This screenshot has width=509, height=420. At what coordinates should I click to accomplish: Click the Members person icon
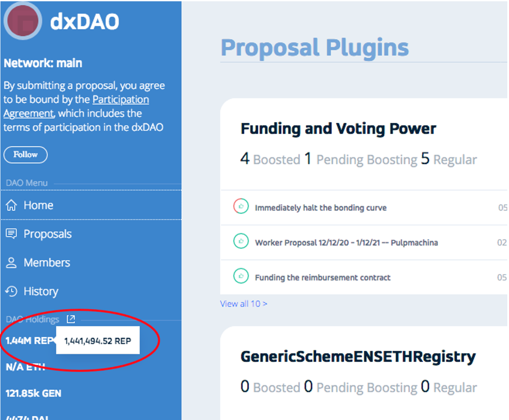[11, 263]
